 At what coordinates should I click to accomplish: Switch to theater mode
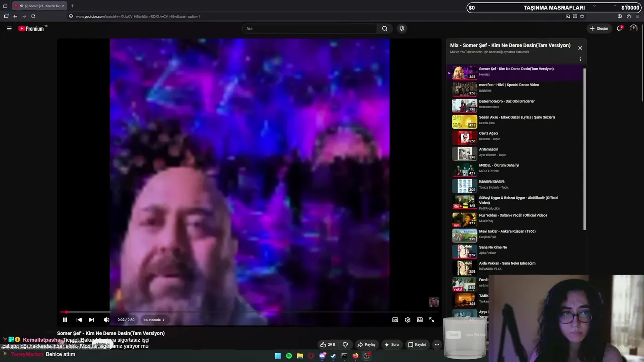tap(420, 320)
